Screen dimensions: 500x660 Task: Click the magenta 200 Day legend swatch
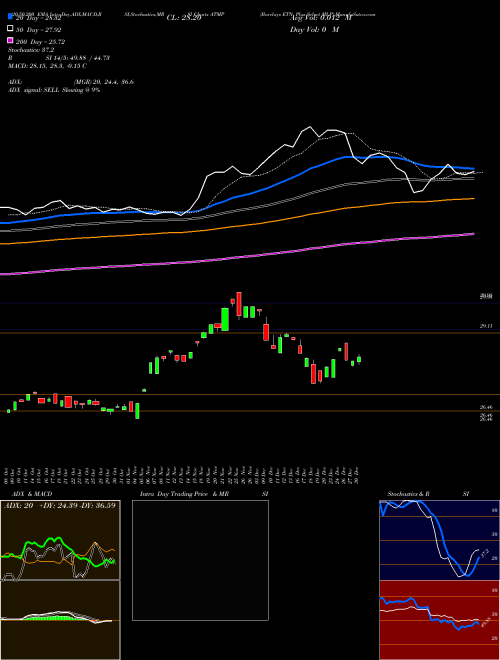[x=10, y=40]
